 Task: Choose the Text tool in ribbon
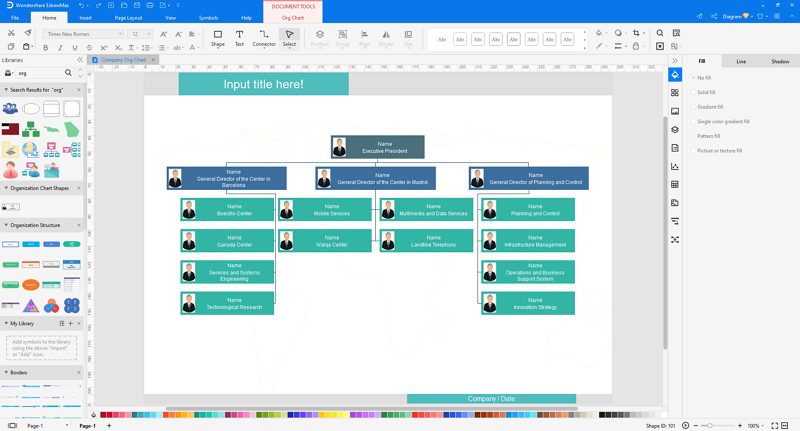point(239,38)
